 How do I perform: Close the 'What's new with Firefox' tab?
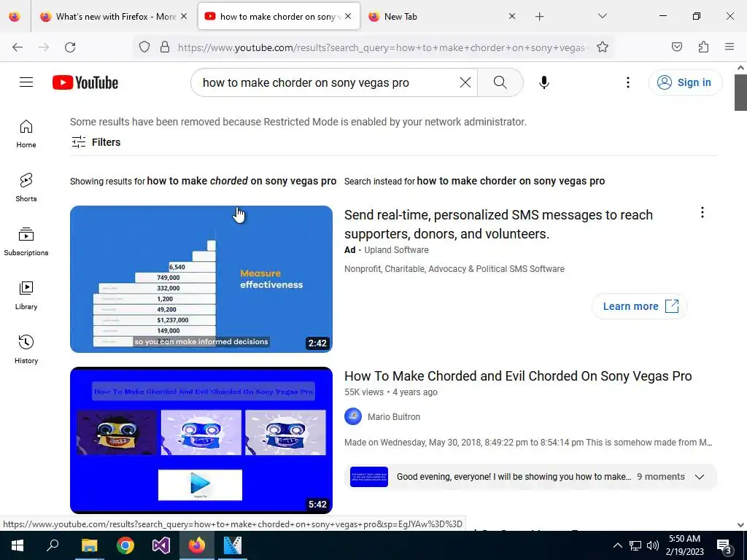[x=184, y=16]
